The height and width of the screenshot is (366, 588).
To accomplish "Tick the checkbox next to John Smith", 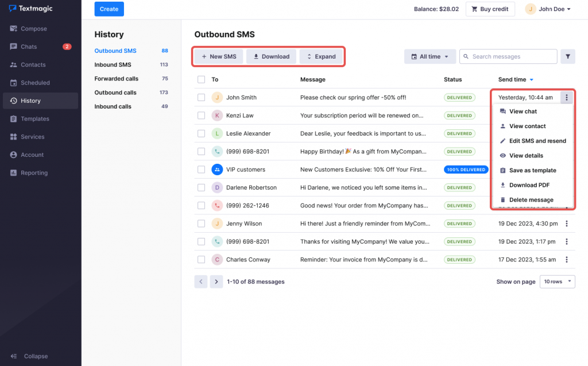I will point(201,98).
